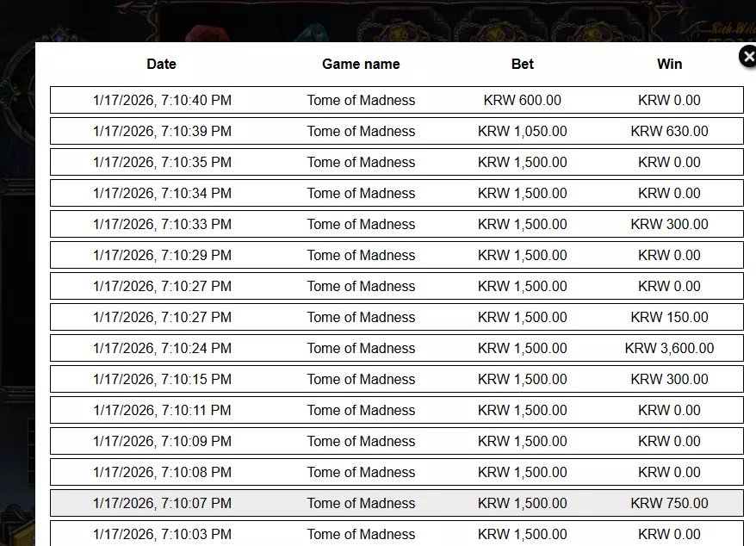Screen dimensions: 756x546
Task: Open the highlighted 7:10:07 PM row with KRW 750.00
Action: pos(397,503)
